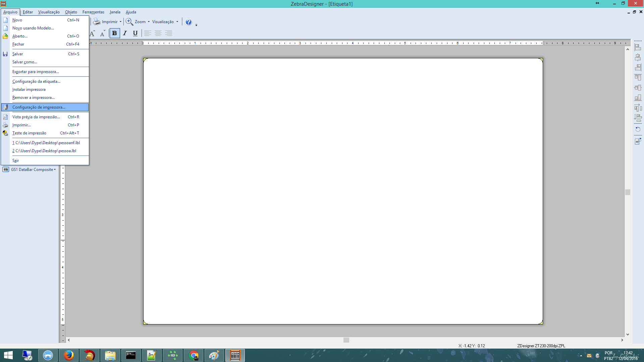Open Notepad++ from the taskbar
This screenshot has width=644, height=362.
pos(152,355)
